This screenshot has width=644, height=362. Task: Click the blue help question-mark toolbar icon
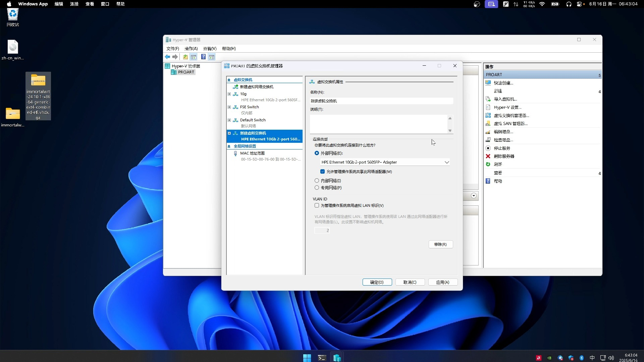click(203, 57)
